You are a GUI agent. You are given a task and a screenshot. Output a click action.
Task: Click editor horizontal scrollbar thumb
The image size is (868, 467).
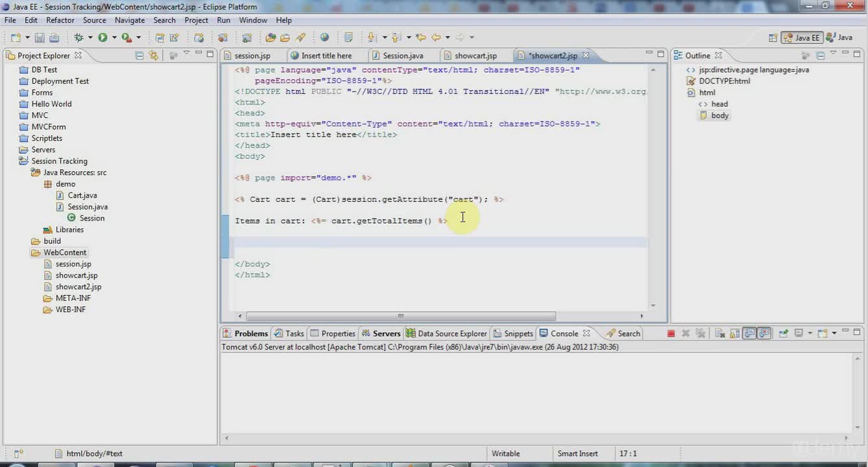pos(401,316)
